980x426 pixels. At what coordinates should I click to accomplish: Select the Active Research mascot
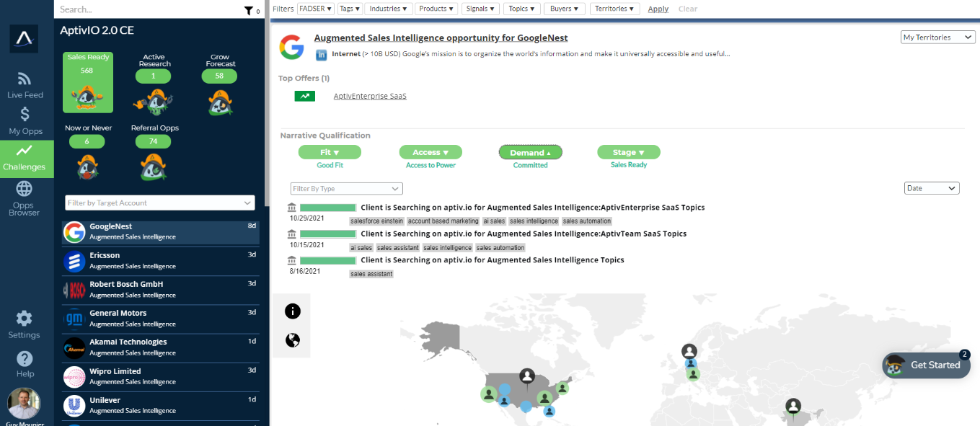(154, 101)
